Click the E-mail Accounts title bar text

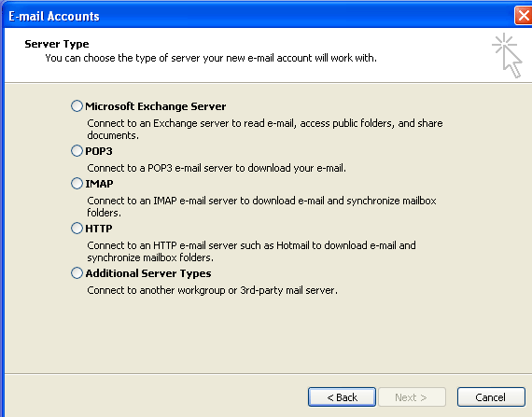tap(54, 16)
